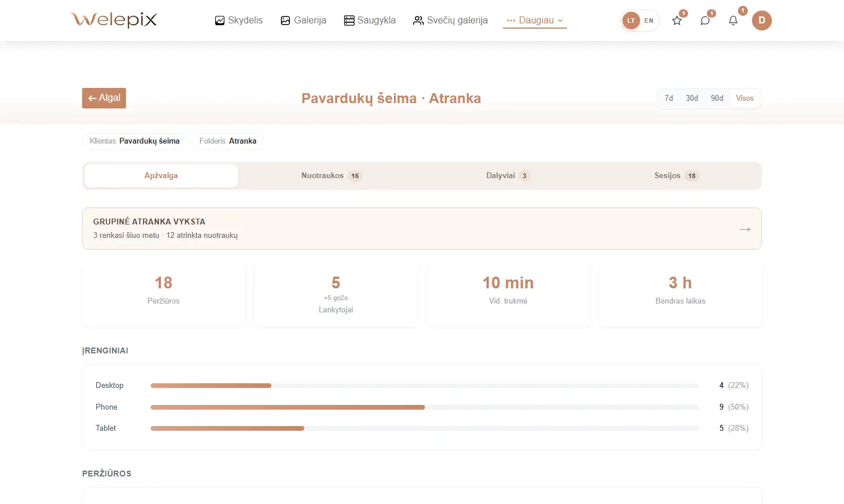Open the Grupinė atranka vyksta banner

pos(422,229)
